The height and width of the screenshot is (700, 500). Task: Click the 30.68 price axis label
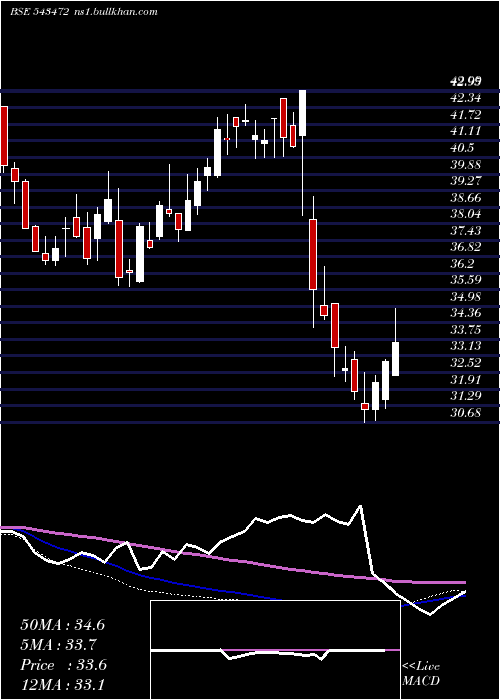pos(465,412)
